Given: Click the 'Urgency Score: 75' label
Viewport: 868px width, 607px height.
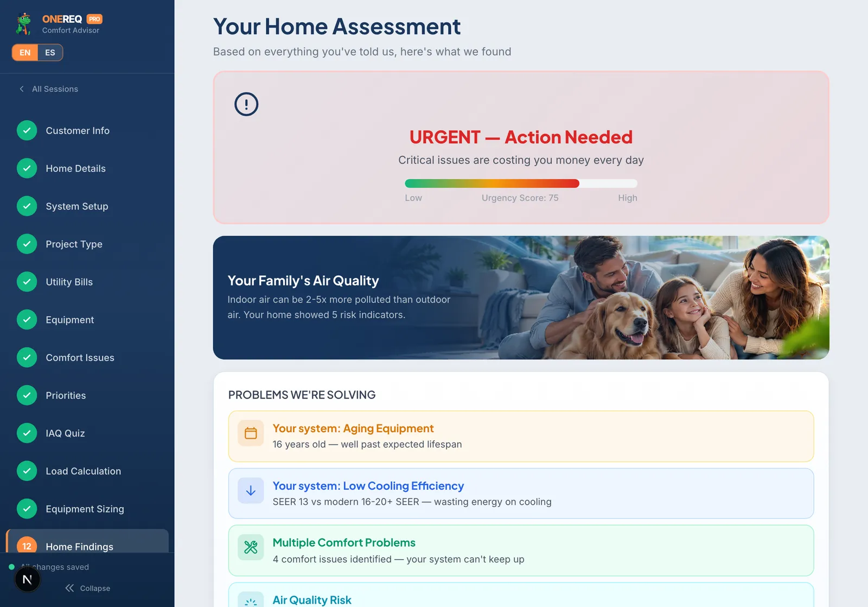Looking at the screenshot, I should pos(520,198).
